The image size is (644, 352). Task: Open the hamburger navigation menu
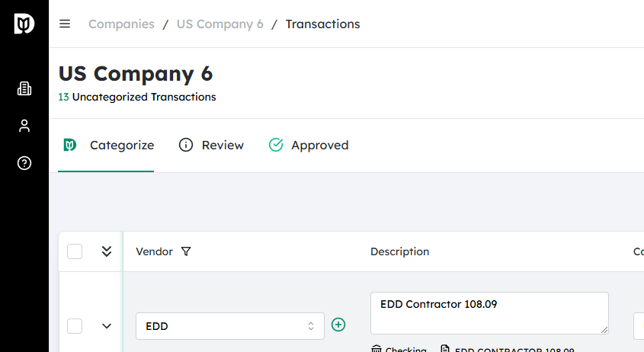[x=65, y=24]
